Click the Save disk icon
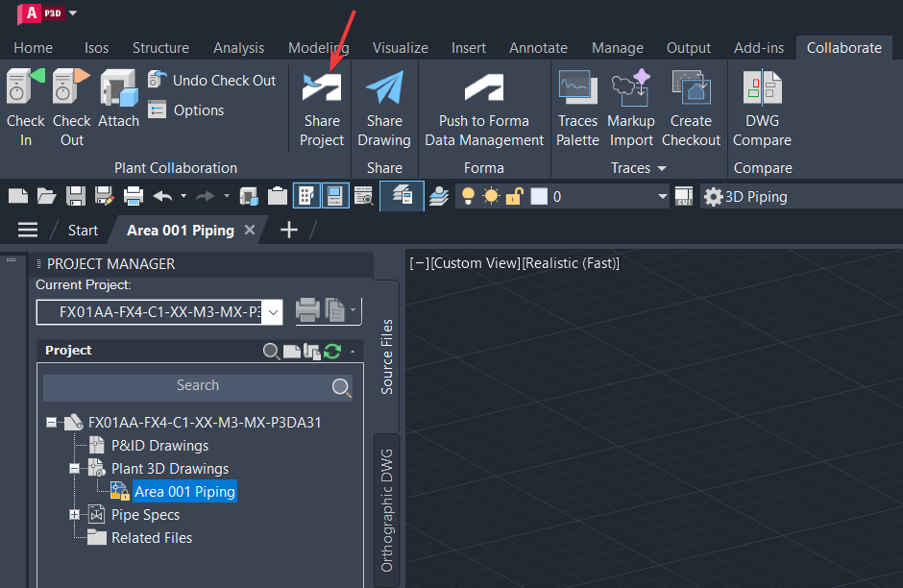 coord(76,196)
